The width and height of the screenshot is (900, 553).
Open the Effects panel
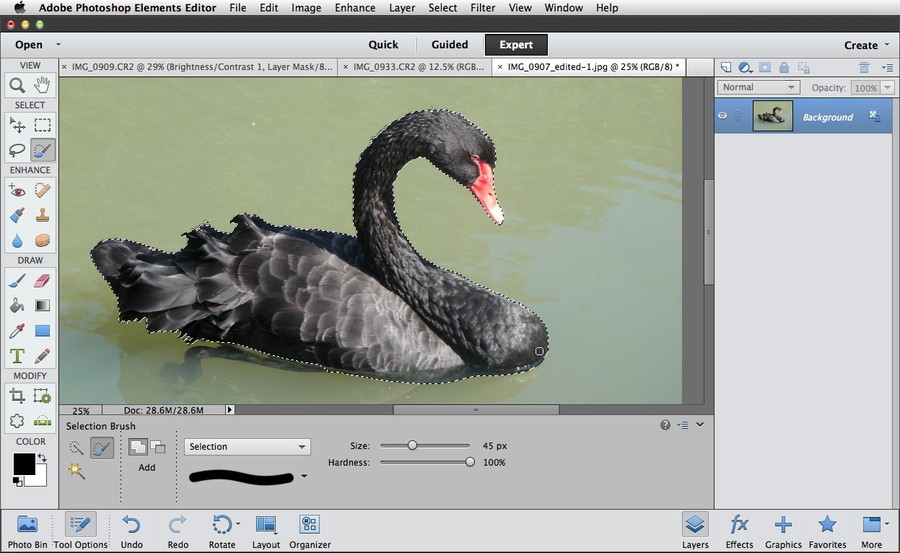pyautogui.click(x=739, y=532)
